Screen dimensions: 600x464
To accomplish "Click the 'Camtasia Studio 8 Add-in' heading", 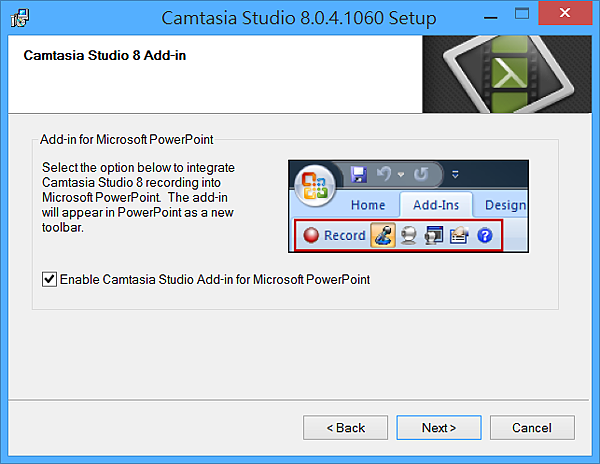I will 105,55.
